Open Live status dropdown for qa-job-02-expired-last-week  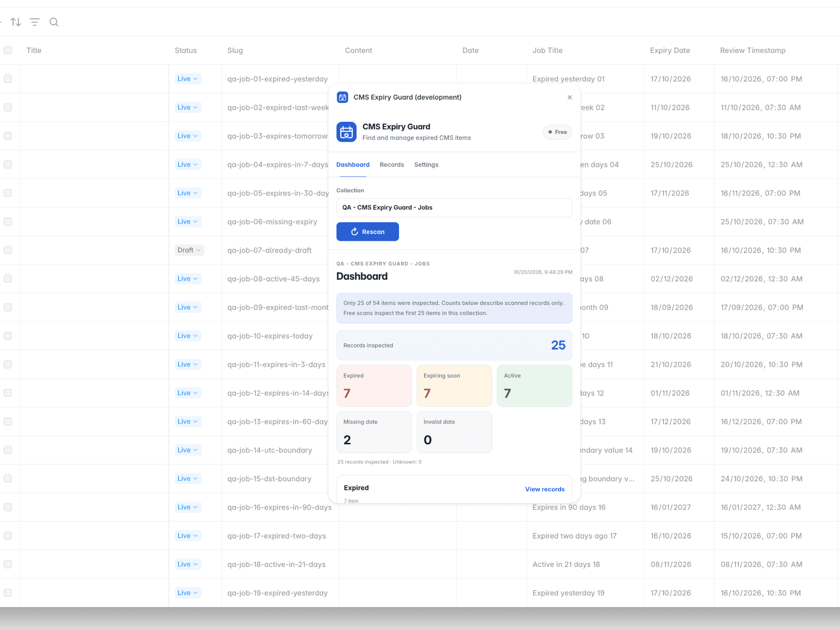pos(187,108)
